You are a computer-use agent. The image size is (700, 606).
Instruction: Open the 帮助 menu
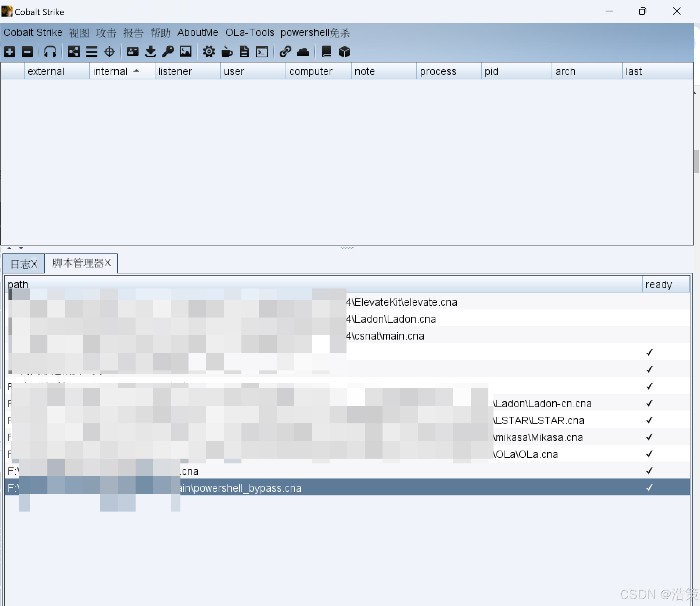(x=161, y=33)
